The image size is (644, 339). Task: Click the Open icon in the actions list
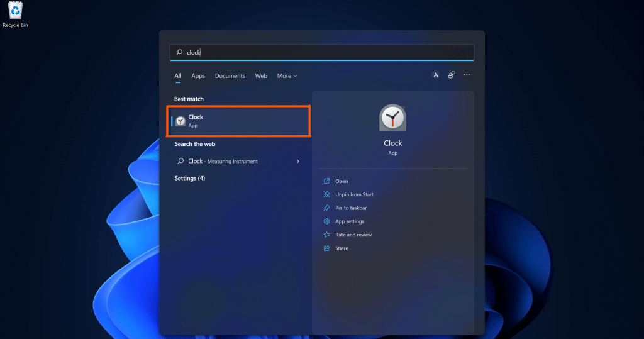(x=326, y=181)
